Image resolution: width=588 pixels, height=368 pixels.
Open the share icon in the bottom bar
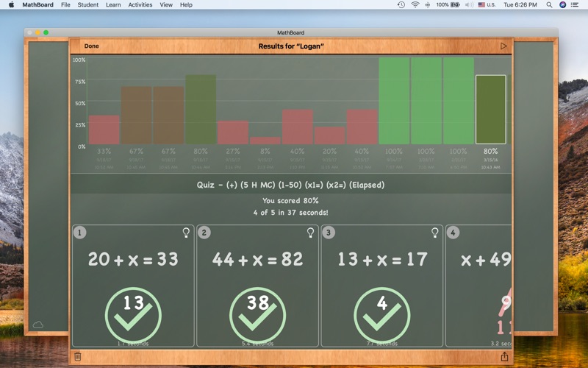pos(504,356)
